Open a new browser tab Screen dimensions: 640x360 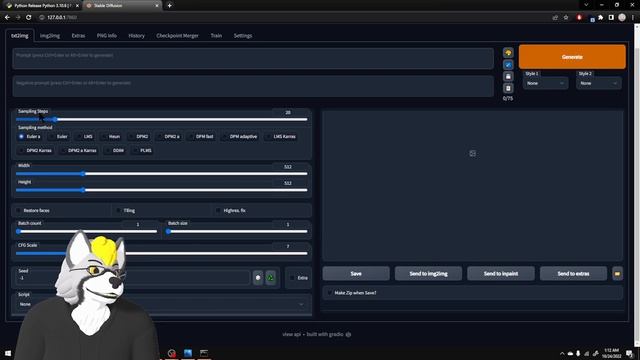pos(169,6)
